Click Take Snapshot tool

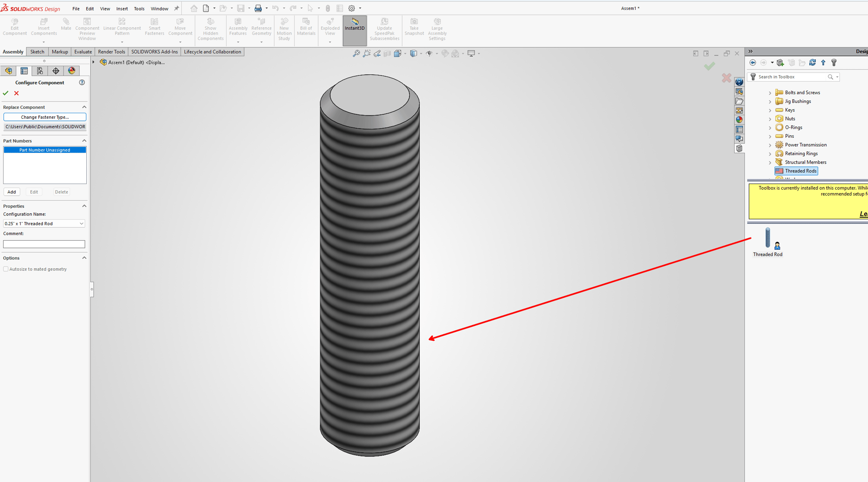pyautogui.click(x=414, y=27)
